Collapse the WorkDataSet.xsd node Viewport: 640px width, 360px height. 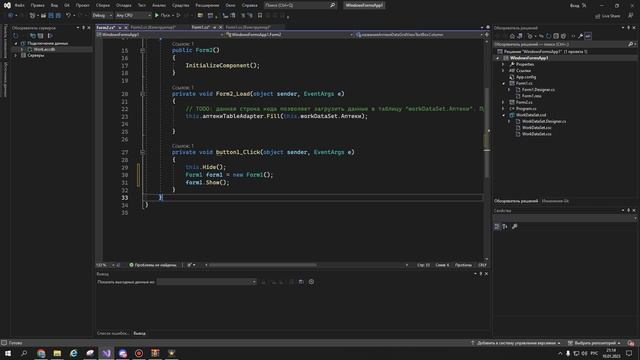coord(503,115)
